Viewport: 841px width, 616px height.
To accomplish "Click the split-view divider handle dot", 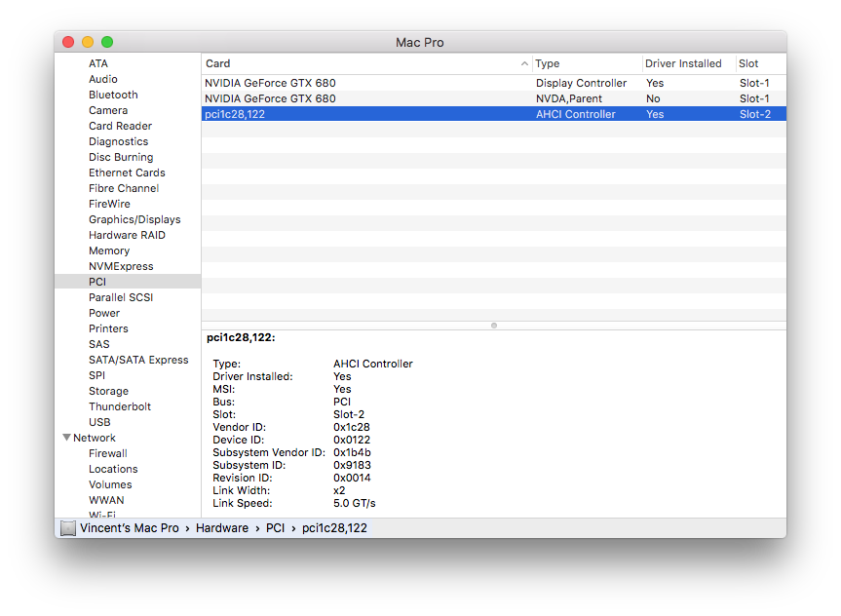I will tap(494, 326).
